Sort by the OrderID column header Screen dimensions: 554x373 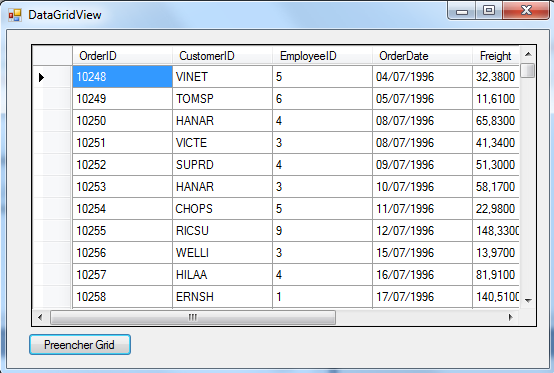(122, 56)
